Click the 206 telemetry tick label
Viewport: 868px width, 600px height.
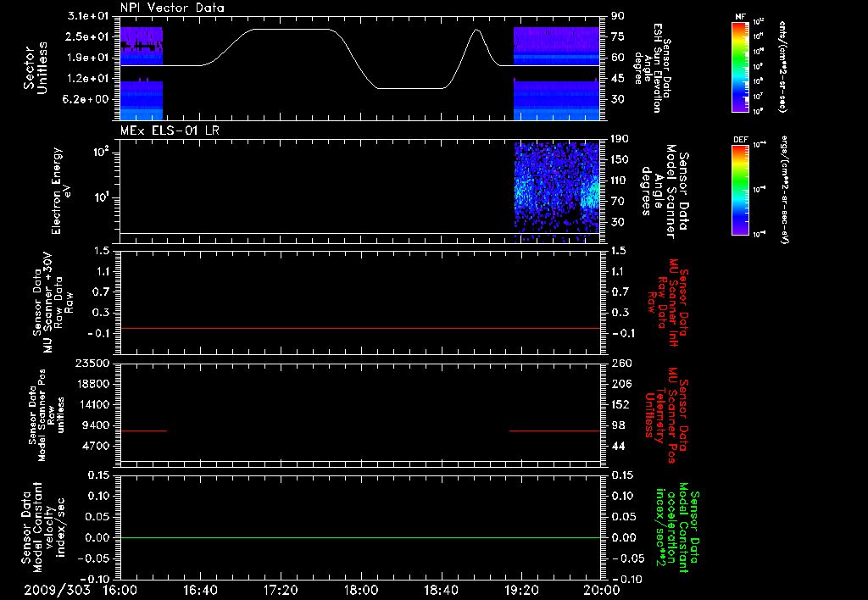620,384
